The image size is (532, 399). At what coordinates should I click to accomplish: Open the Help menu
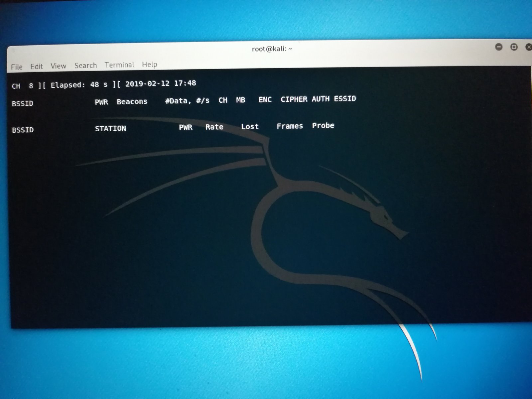click(149, 65)
